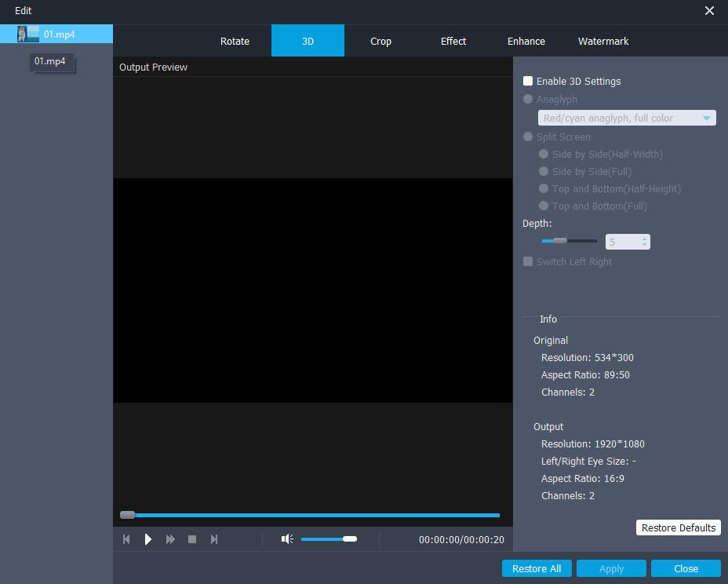Adjust the Depth slider handle
Image resolution: width=728 pixels, height=584 pixels.
pos(560,241)
